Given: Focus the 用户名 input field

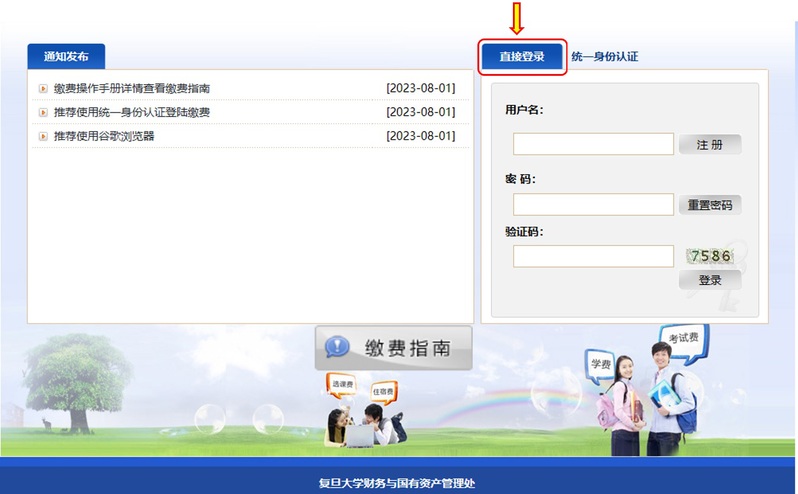Looking at the screenshot, I should pos(593,144).
